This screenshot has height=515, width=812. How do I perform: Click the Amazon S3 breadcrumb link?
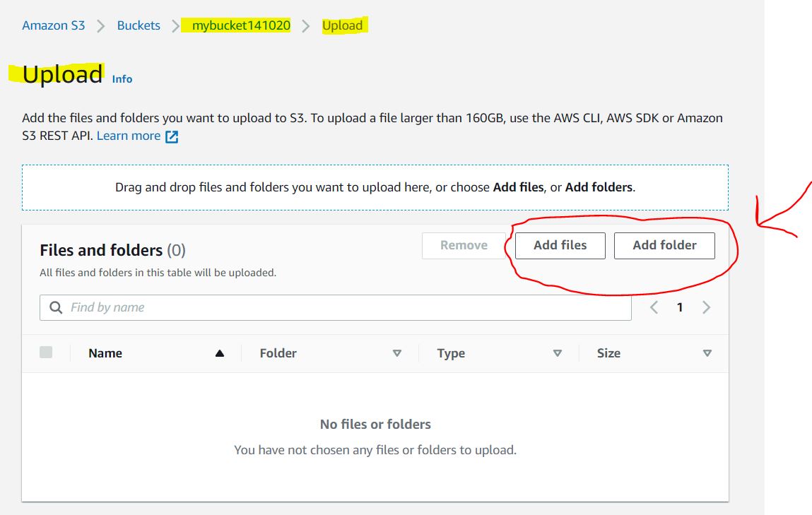tap(53, 25)
